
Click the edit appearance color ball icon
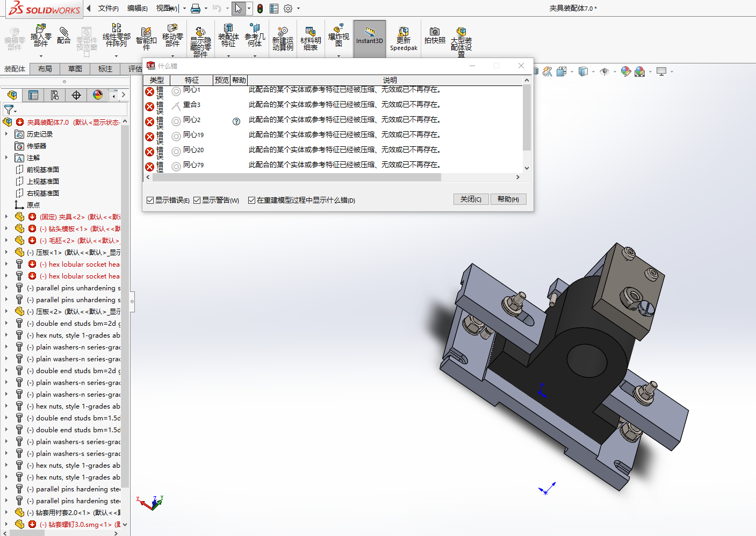click(x=625, y=71)
